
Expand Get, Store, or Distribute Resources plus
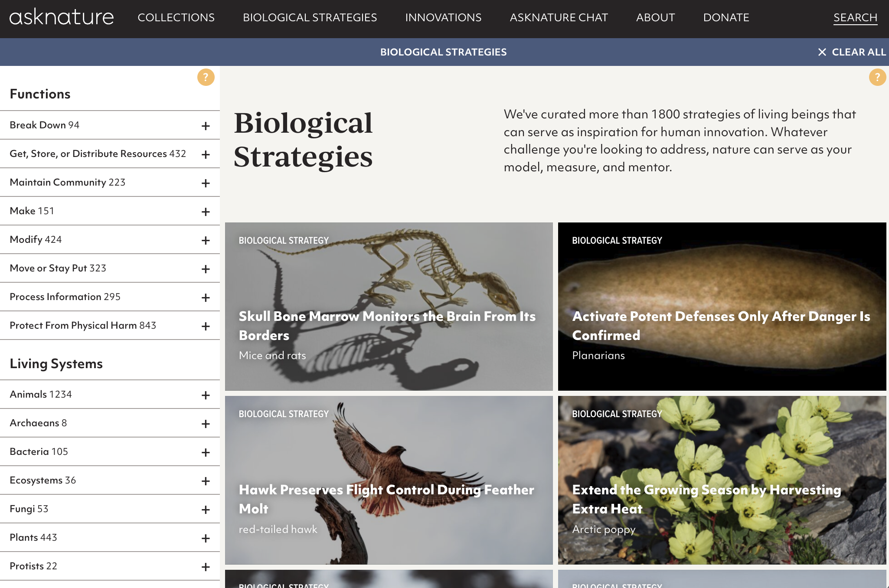pos(206,154)
